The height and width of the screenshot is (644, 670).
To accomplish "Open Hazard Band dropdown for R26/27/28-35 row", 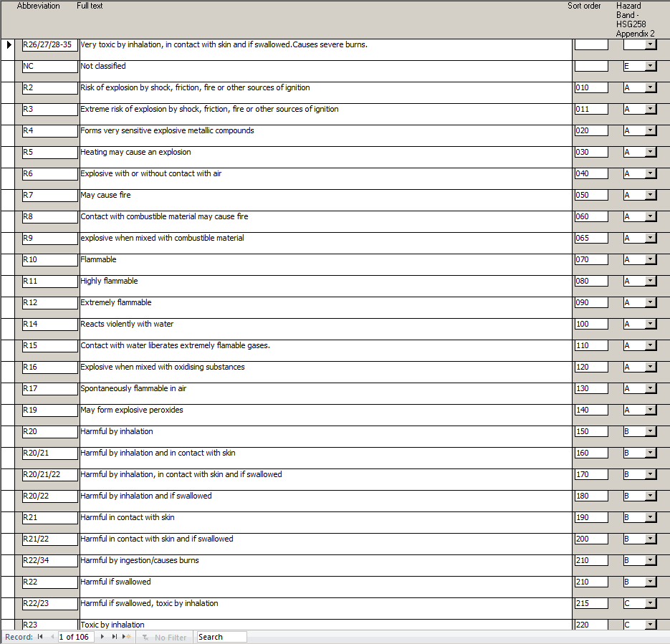I will pos(651,45).
